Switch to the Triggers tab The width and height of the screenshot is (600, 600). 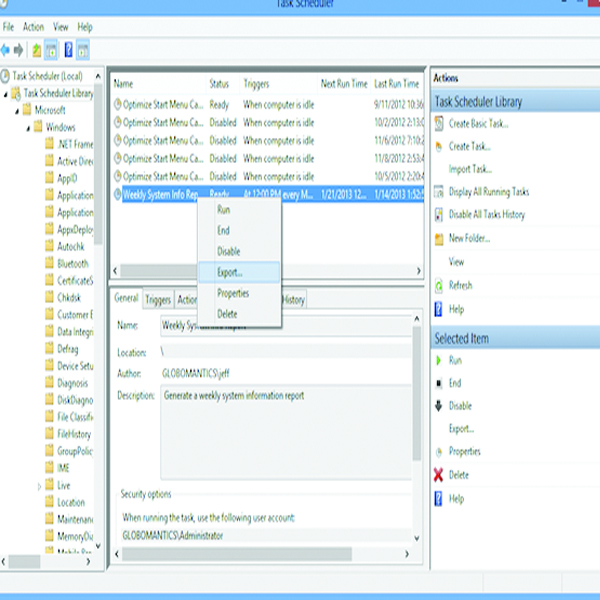pos(158,300)
